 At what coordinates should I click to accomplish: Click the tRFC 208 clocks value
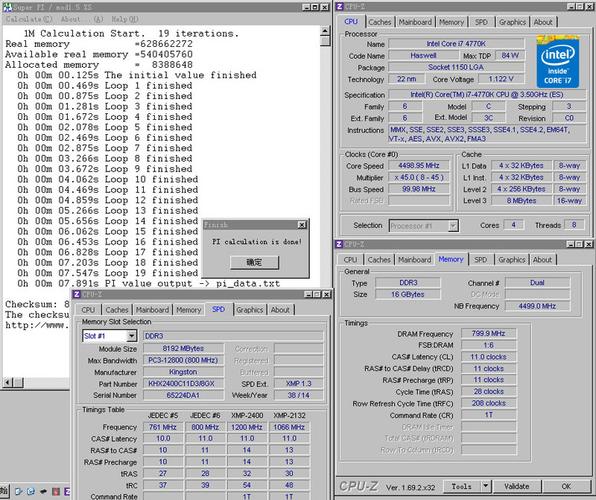[488, 403]
